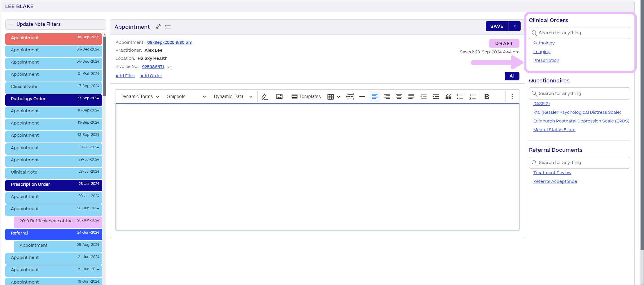This screenshot has height=285, width=644.
Task: Click Update Note Filters button
Action: click(56, 24)
